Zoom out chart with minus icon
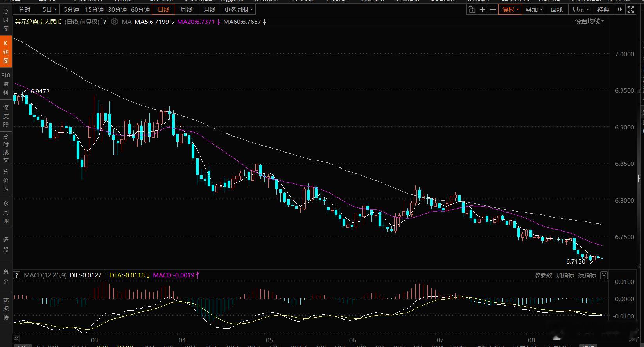 (493, 9)
